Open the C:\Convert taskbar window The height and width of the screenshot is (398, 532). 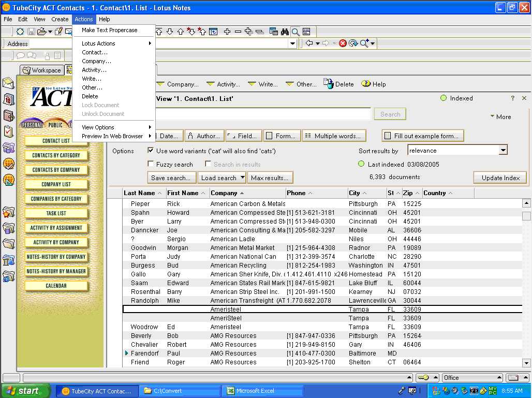[180, 391]
